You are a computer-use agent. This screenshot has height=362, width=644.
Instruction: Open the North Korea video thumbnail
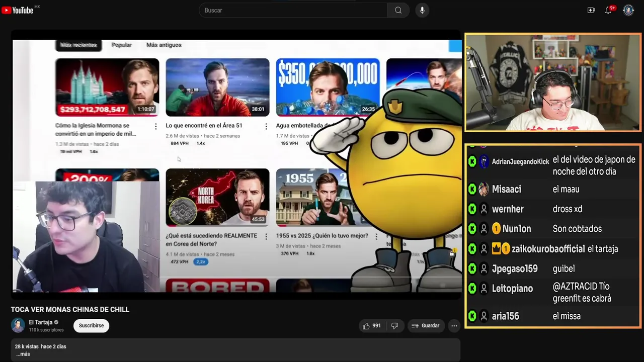point(217,197)
